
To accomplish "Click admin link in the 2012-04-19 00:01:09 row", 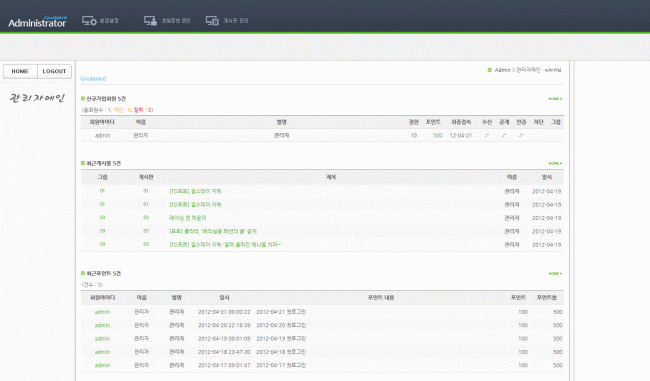I will point(102,339).
